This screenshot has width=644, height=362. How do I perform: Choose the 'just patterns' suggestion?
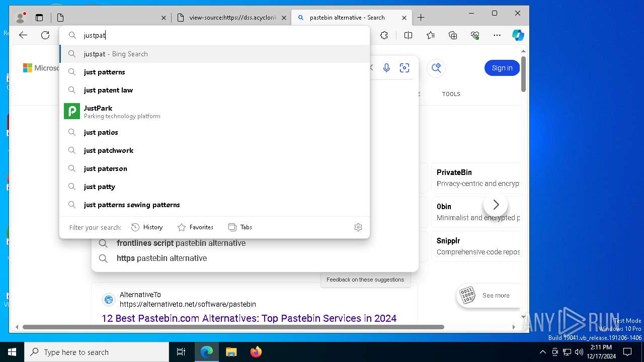214,72
